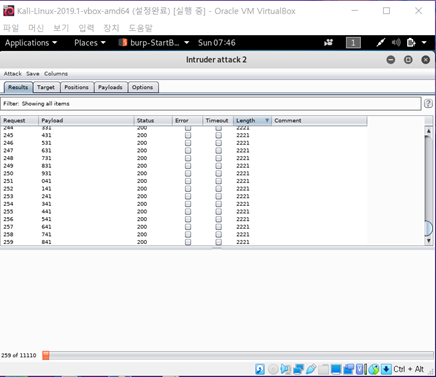Open the Attack menu
436x377 pixels.
[x=13, y=74]
